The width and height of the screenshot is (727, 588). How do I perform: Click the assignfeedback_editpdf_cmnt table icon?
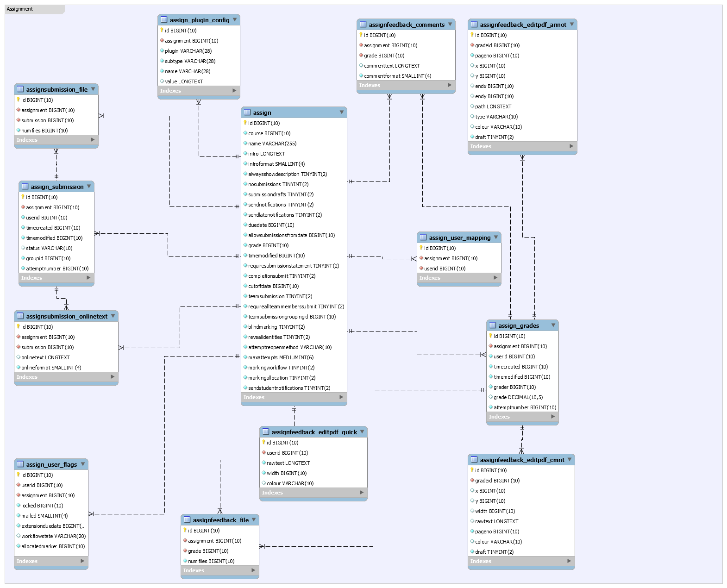click(x=474, y=459)
